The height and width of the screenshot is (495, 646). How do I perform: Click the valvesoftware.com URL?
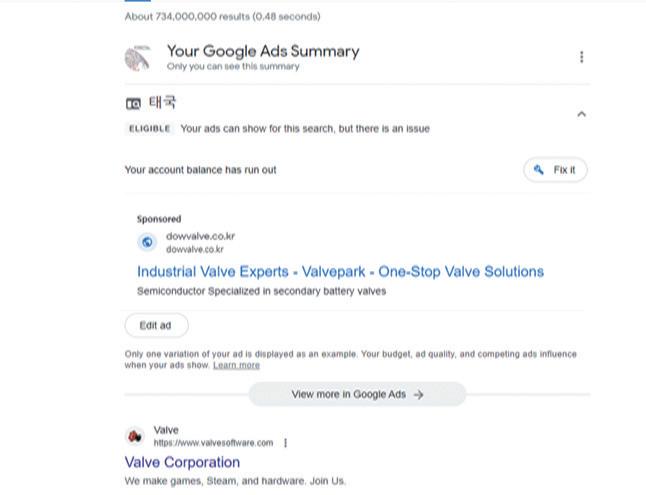(213, 442)
